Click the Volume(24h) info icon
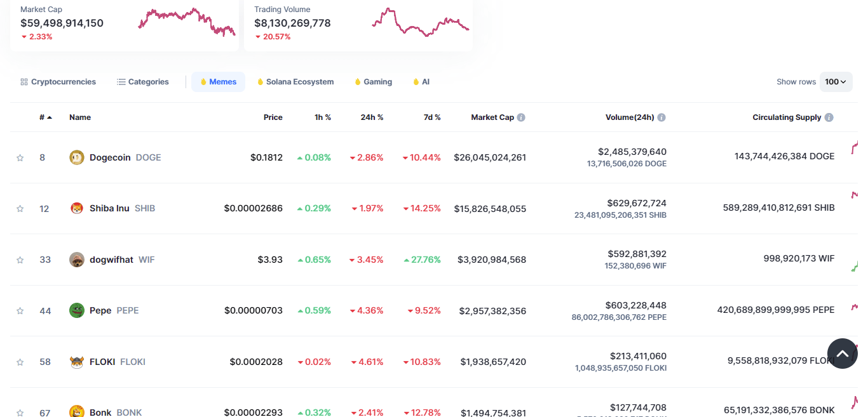 pos(661,117)
